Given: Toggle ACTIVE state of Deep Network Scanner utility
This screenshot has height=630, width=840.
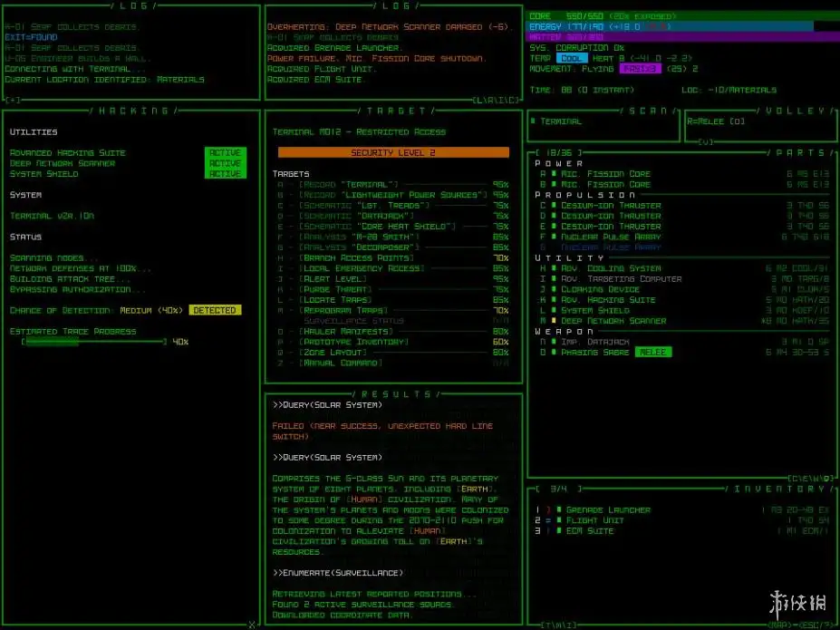Looking at the screenshot, I should tap(225, 163).
